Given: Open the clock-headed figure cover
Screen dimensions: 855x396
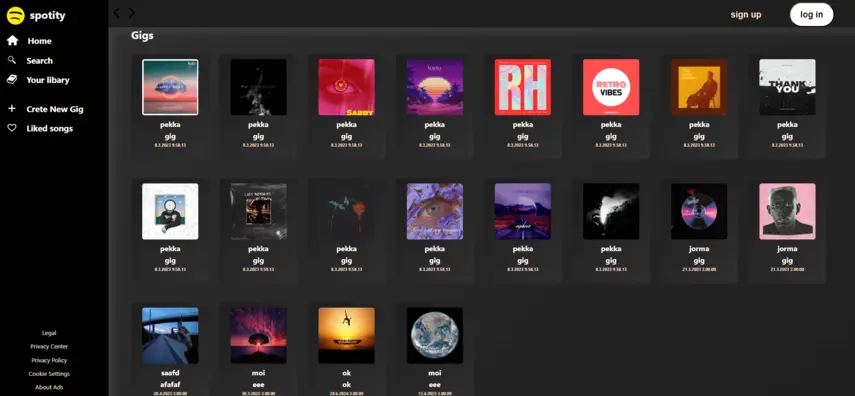Looking at the screenshot, I should 170,211.
